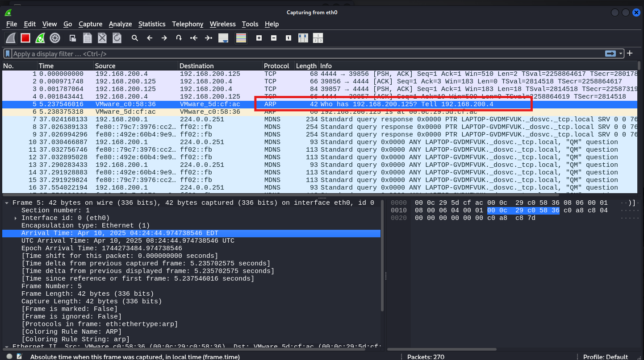Image resolution: width=644 pixels, height=360 pixels.
Task: Open the Analyze menu
Action: click(x=120, y=24)
